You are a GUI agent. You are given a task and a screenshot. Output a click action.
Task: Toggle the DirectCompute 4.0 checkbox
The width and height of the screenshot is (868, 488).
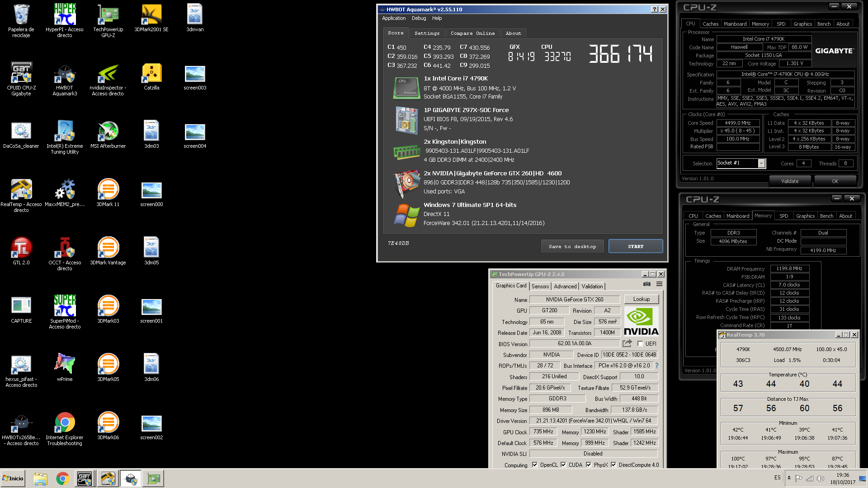pos(613,465)
